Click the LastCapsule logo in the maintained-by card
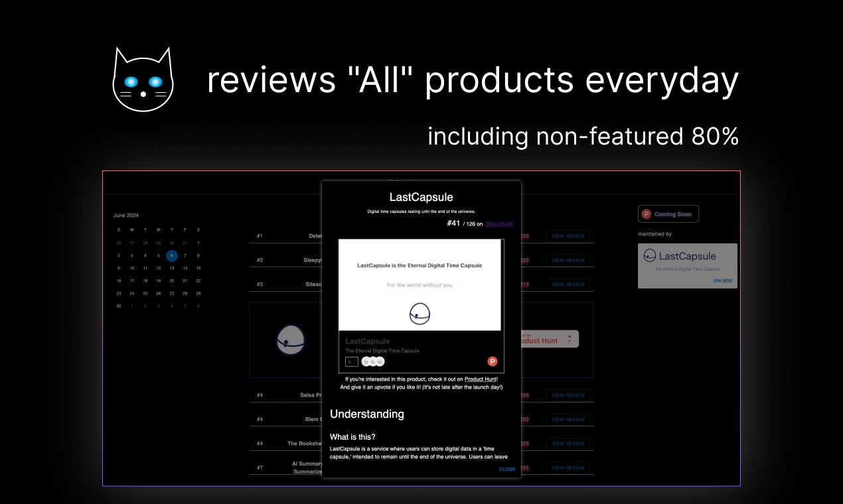Image resolution: width=843 pixels, height=504 pixels. pyautogui.click(x=680, y=256)
